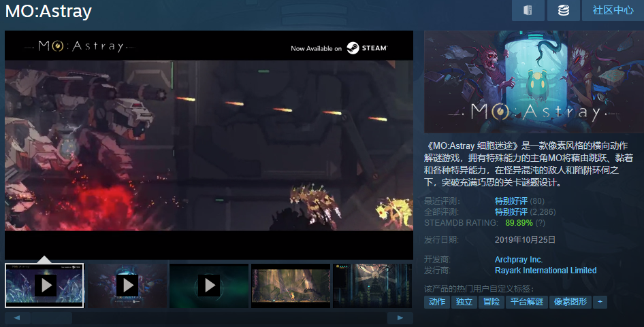Screen dimensions: 644x327
Task: Play the first trailer thumbnail
Action: 44,286
